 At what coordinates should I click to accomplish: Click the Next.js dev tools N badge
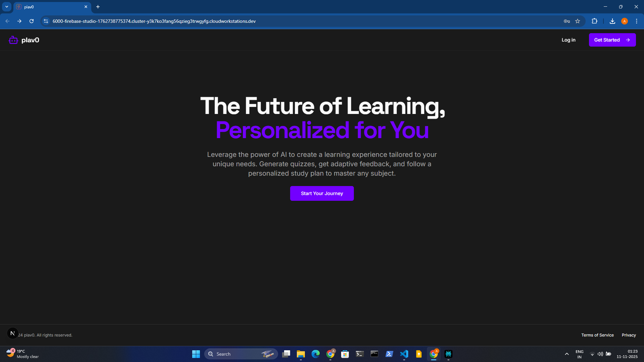click(x=12, y=333)
